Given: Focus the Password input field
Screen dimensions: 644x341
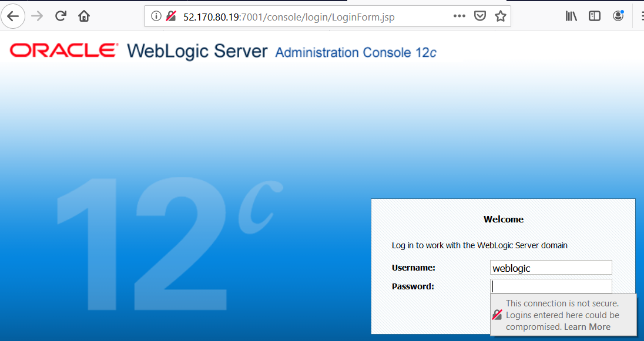Looking at the screenshot, I should coord(551,286).
